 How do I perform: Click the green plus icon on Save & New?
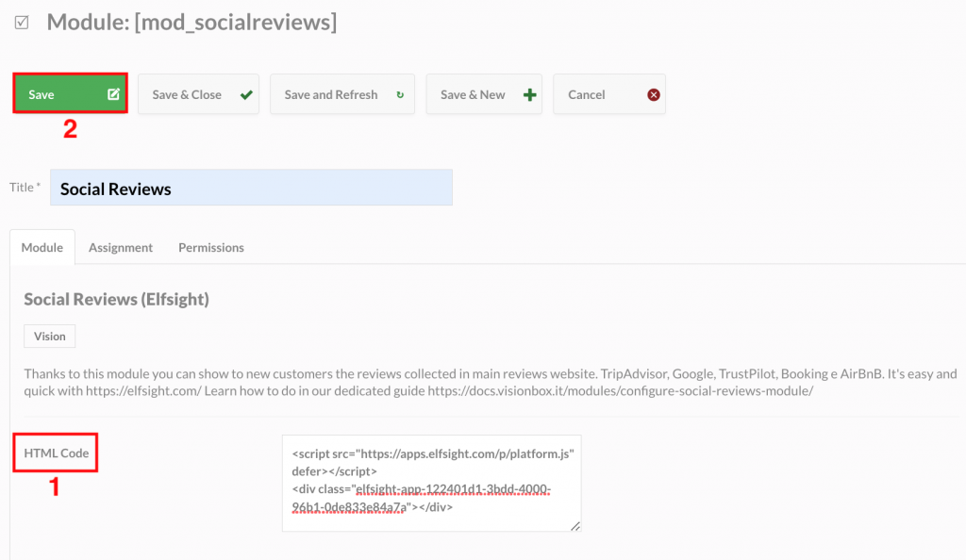click(530, 95)
